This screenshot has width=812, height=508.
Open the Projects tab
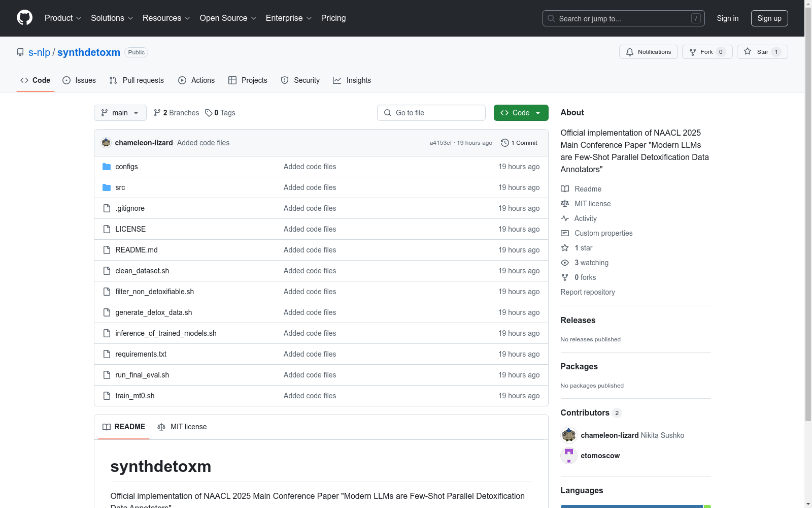248,80
